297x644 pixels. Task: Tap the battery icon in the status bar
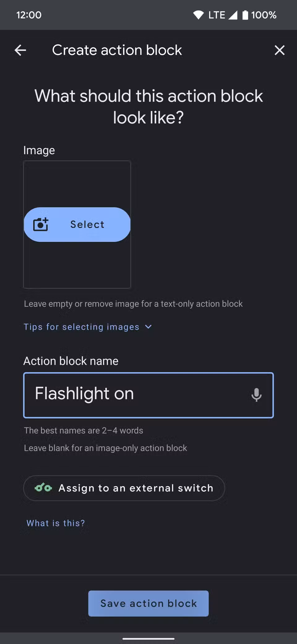pos(245,15)
